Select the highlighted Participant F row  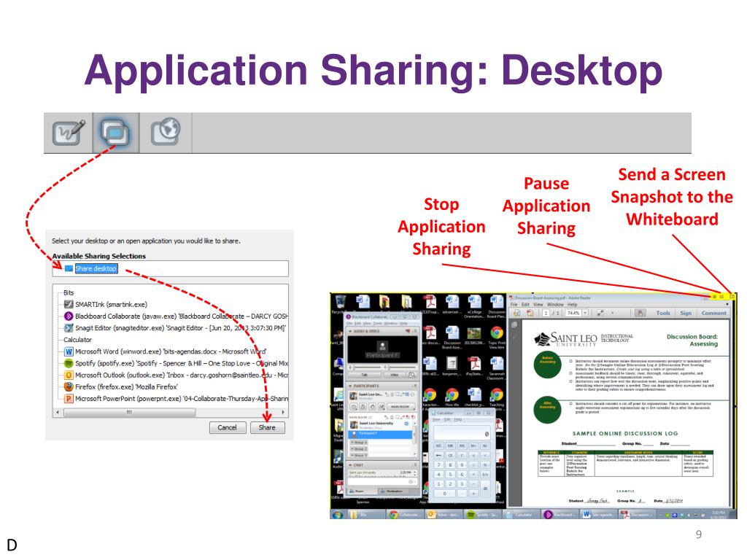(381, 435)
